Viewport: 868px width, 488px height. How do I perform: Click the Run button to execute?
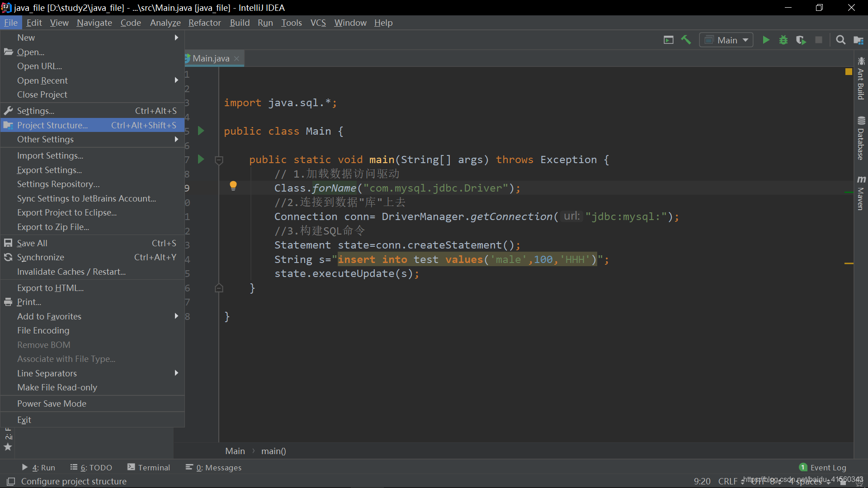pyautogui.click(x=765, y=40)
